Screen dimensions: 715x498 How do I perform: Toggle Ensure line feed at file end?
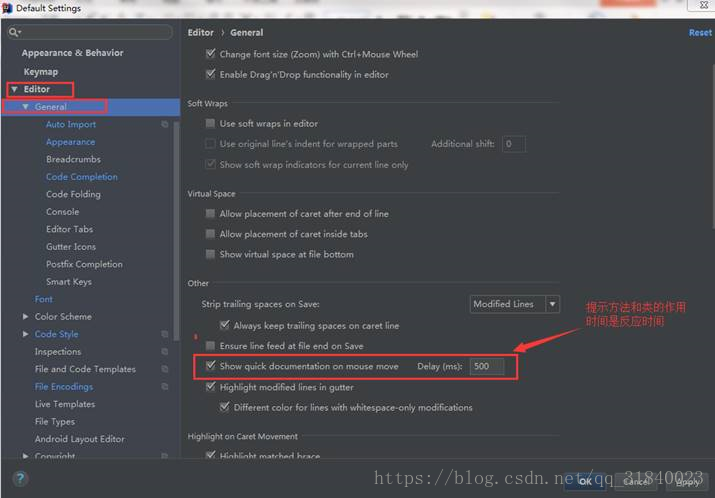210,346
